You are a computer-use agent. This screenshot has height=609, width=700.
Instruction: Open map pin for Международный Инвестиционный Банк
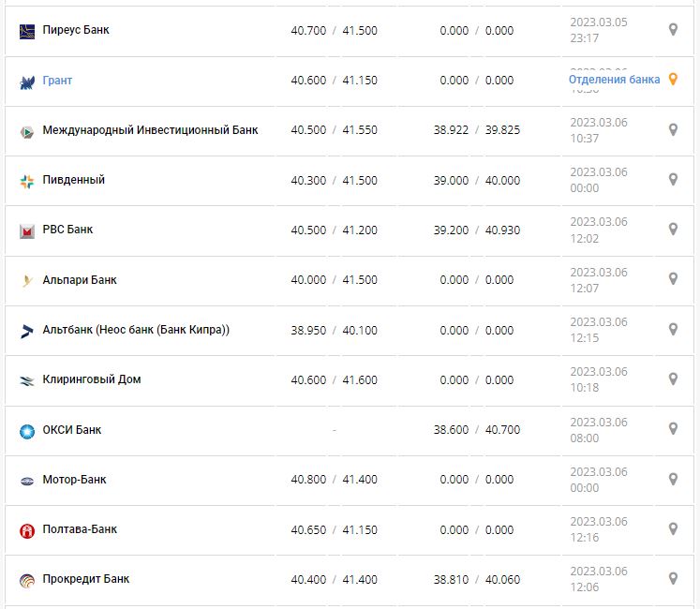672,129
